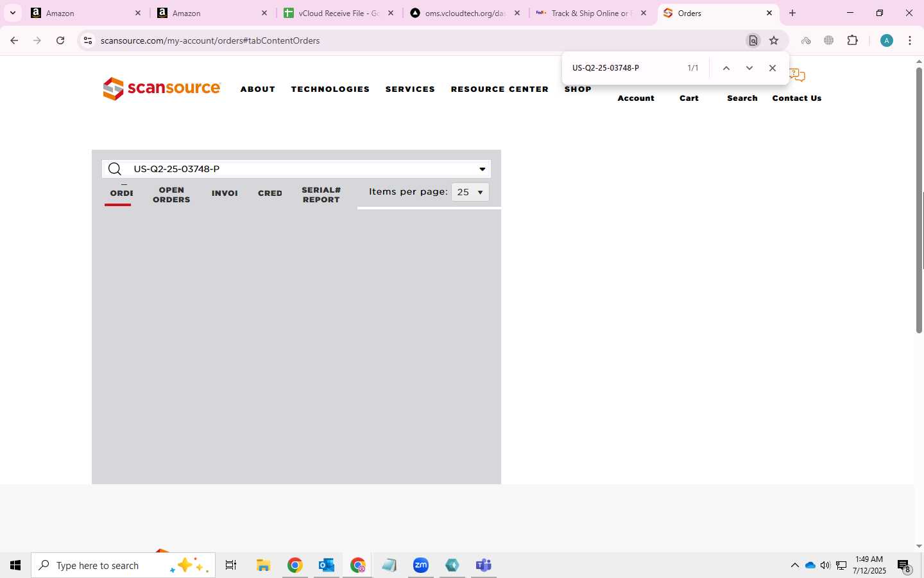Viewport: 924px width, 578px height.
Task: Click the magnifier icon in orders search
Action: tap(115, 169)
